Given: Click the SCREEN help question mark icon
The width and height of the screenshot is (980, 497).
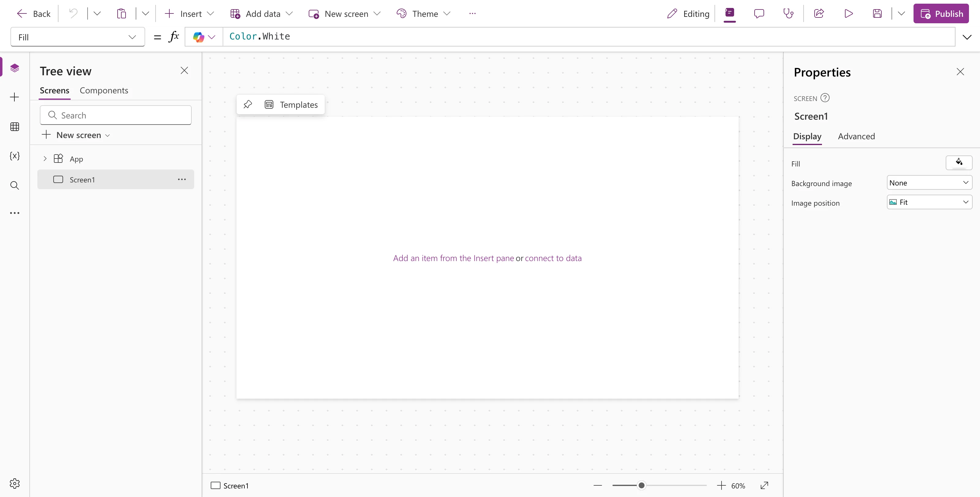Looking at the screenshot, I should (x=825, y=98).
